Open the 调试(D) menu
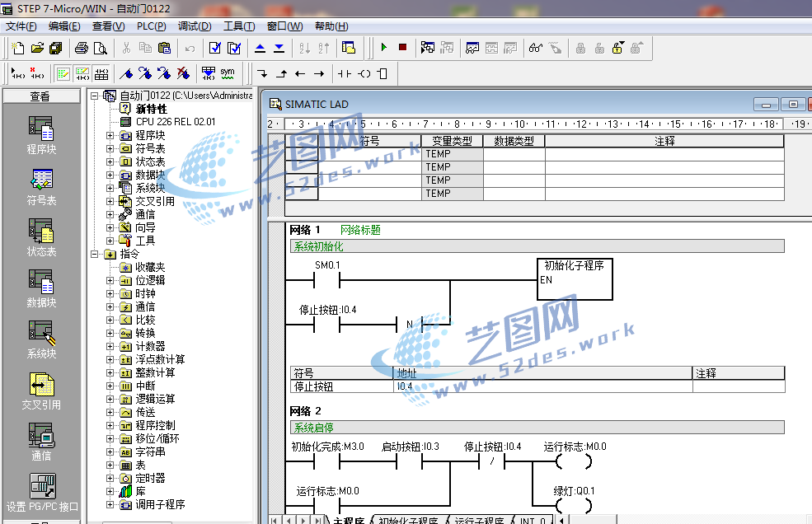 195,26
